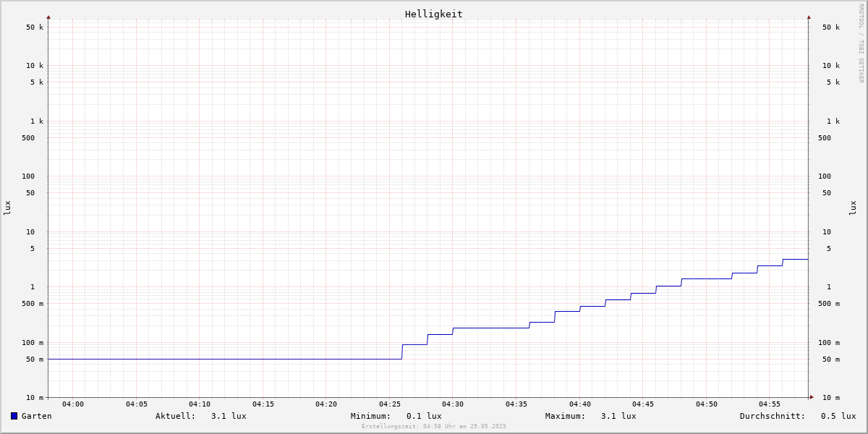This screenshot has width=868, height=434.
Task: Click the Erstellungszeit timestamp footer text
Action: point(434,426)
